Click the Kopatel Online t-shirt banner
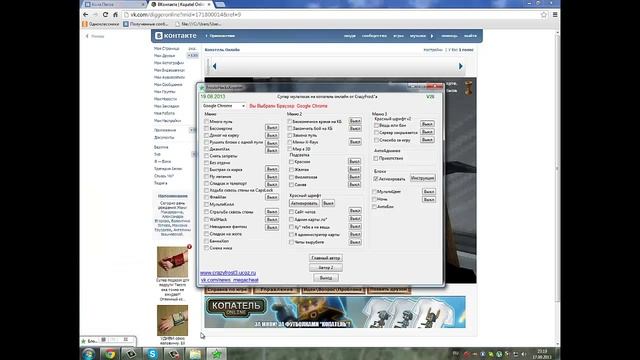Viewport: 640px width, 360px height. pos(335,312)
